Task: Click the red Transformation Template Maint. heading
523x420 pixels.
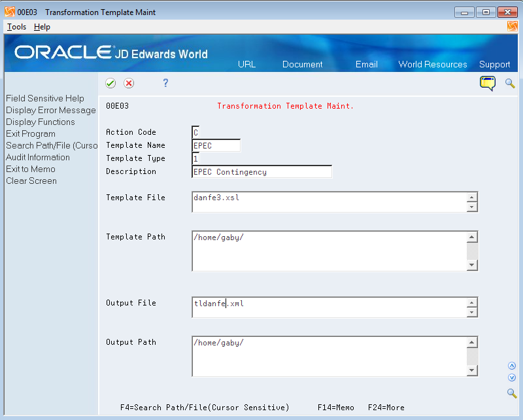Action: pyautogui.click(x=285, y=106)
